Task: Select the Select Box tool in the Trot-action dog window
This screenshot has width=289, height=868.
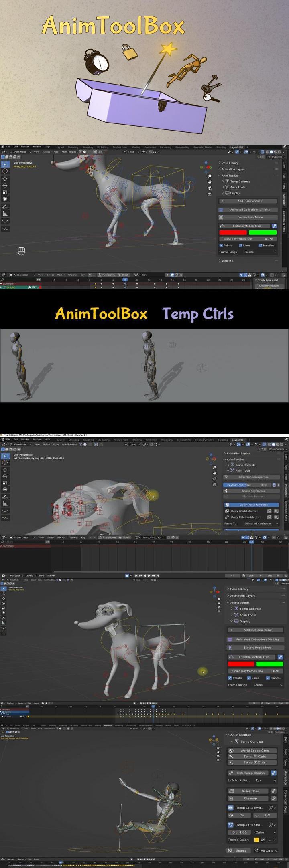Action: pyautogui.click(x=5, y=164)
